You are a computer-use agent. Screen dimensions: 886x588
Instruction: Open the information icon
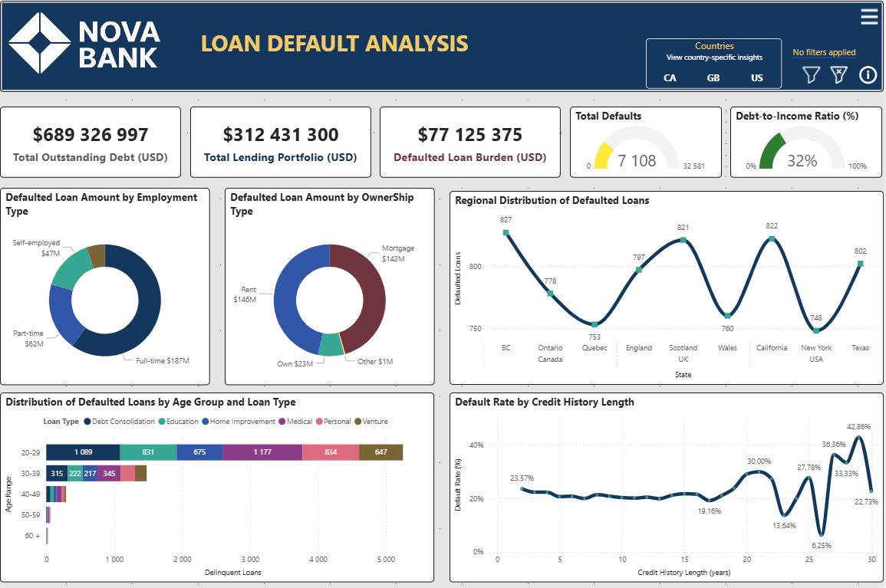(868, 74)
